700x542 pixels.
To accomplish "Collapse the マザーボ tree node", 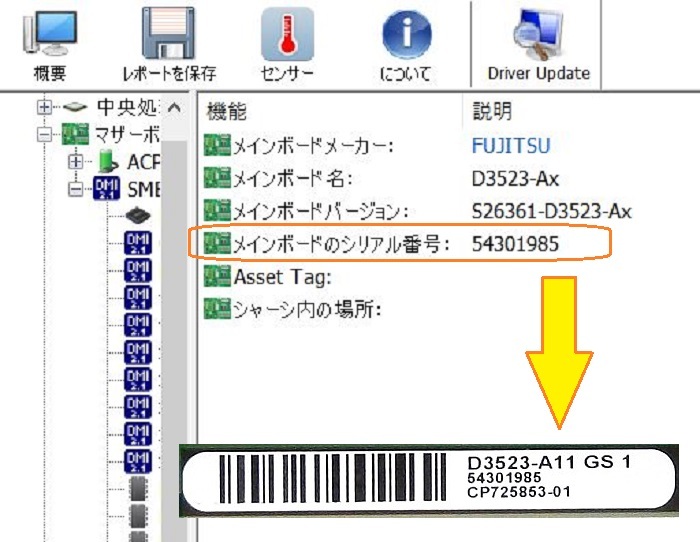I will (44, 134).
